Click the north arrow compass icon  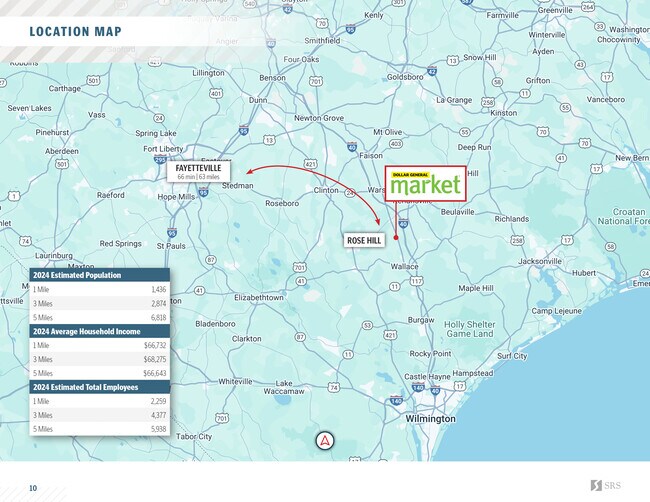point(324,440)
